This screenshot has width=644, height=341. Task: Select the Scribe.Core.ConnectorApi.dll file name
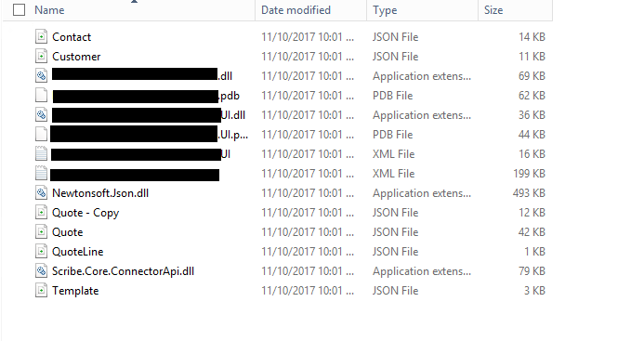124,271
